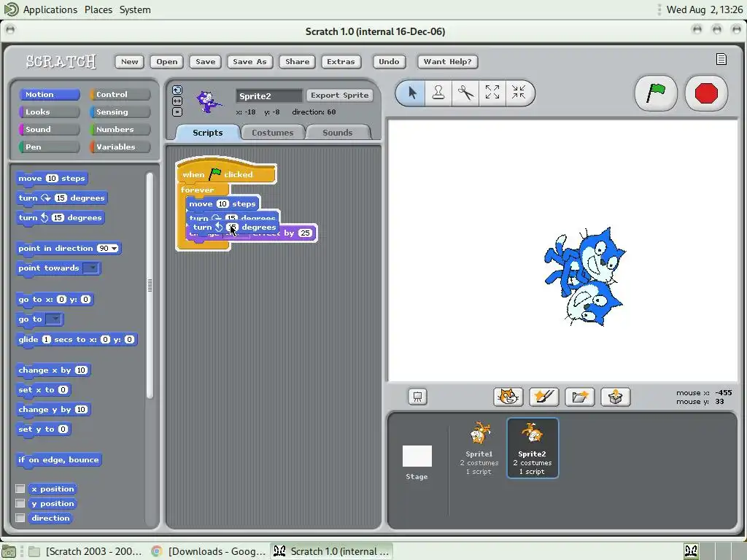The image size is (747, 560).
Task: Open the point towards dropdown
Action: point(90,268)
